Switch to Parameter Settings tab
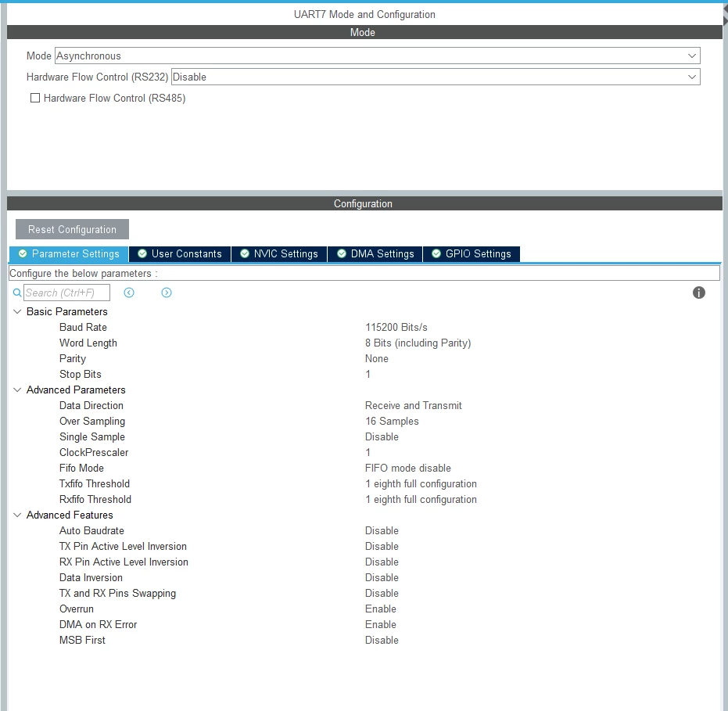The width and height of the screenshot is (728, 711). click(69, 254)
